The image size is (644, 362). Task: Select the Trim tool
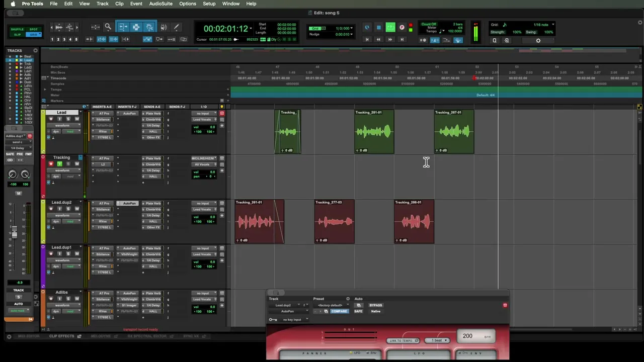coord(123,27)
